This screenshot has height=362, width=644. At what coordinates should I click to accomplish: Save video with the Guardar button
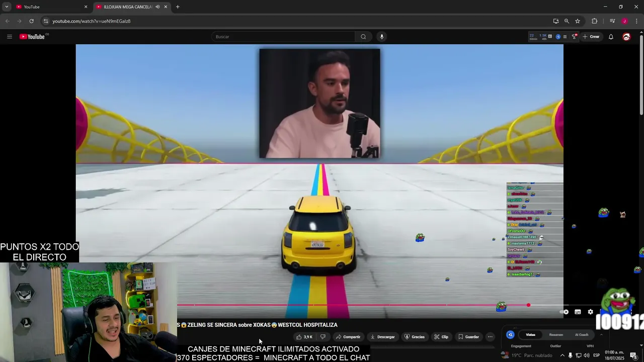[x=468, y=337]
